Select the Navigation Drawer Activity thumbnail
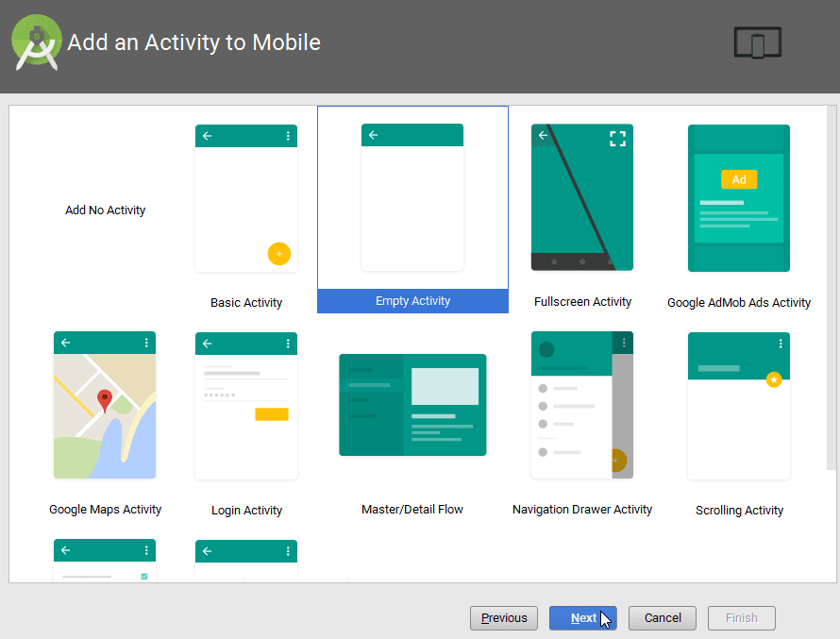840x639 pixels. (x=582, y=405)
